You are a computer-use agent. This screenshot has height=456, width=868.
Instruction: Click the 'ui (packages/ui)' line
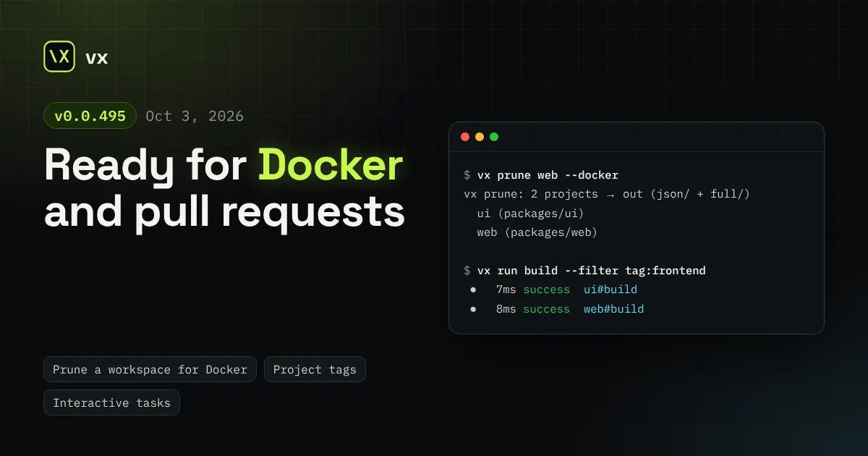pyautogui.click(x=530, y=214)
